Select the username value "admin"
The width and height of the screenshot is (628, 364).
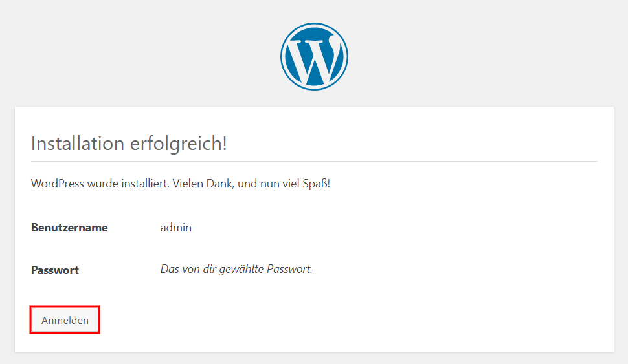click(176, 228)
